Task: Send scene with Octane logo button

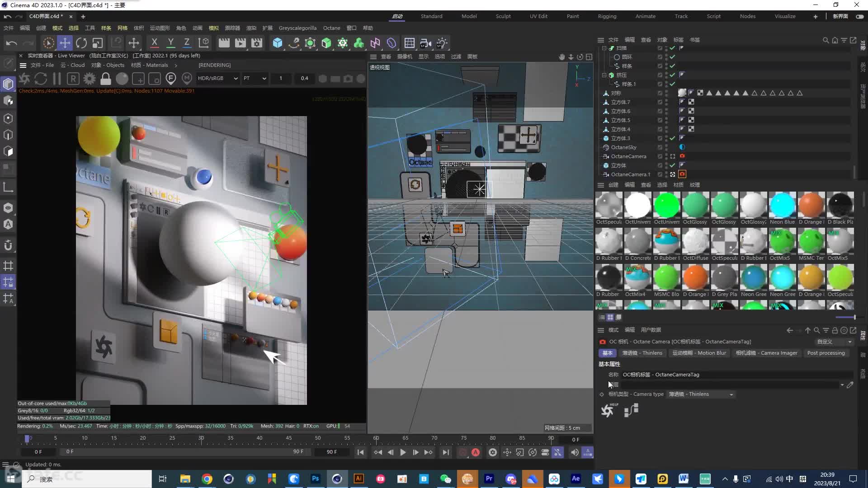Action: (x=24, y=79)
